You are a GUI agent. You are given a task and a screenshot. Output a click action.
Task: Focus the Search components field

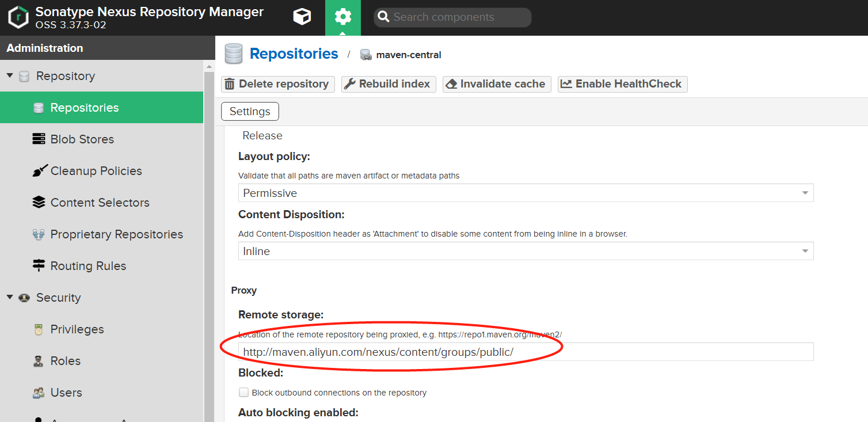tap(452, 17)
